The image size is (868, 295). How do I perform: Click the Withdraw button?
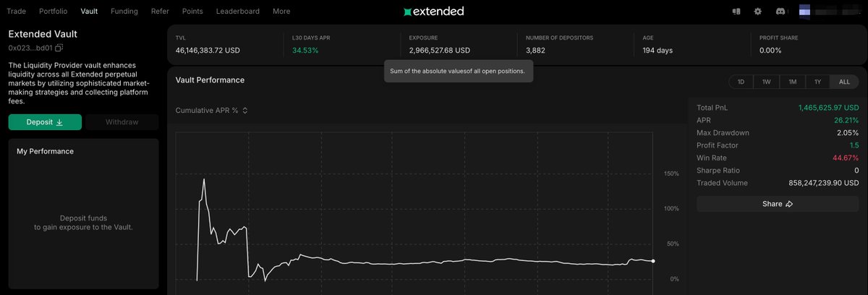click(122, 122)
